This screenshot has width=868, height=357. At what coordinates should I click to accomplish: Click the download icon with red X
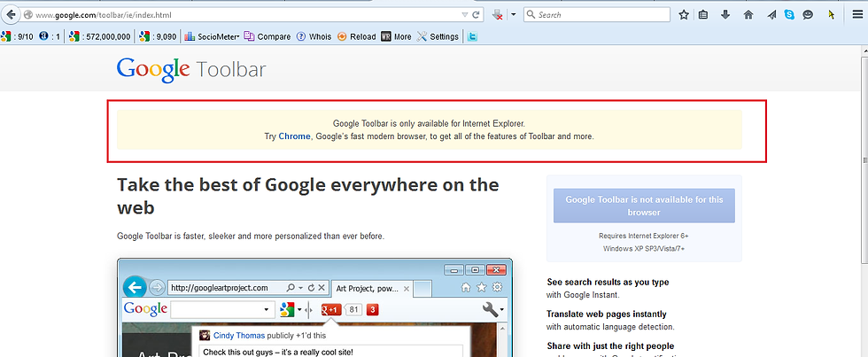(498, 14)
